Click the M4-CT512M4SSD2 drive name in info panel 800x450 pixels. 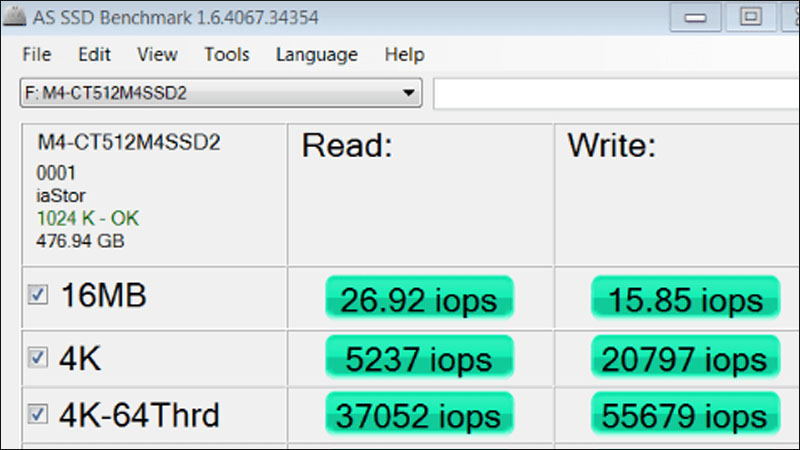pos(129,142)
